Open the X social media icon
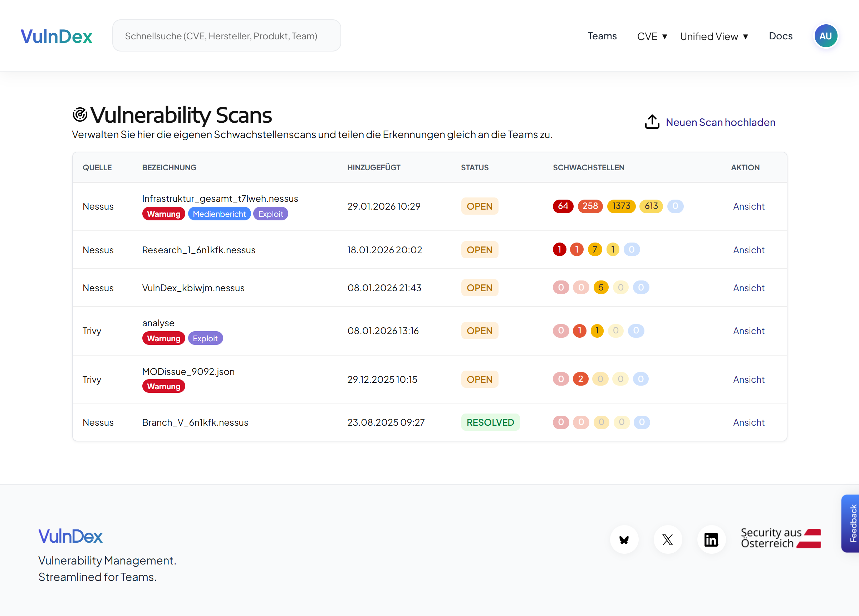The width and height of the screenshot is (859, 616). pyautogui.click(x=667, y=539)
